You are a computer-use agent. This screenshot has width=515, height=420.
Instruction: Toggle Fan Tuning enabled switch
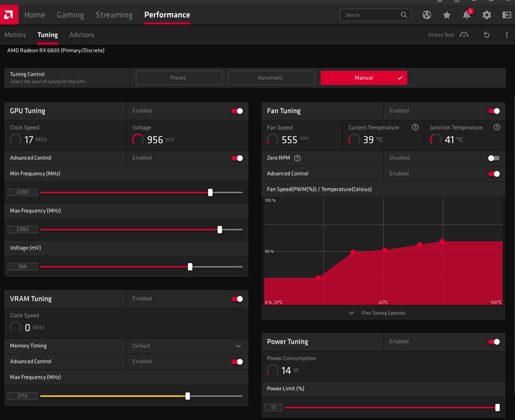[x=494, y=111]
